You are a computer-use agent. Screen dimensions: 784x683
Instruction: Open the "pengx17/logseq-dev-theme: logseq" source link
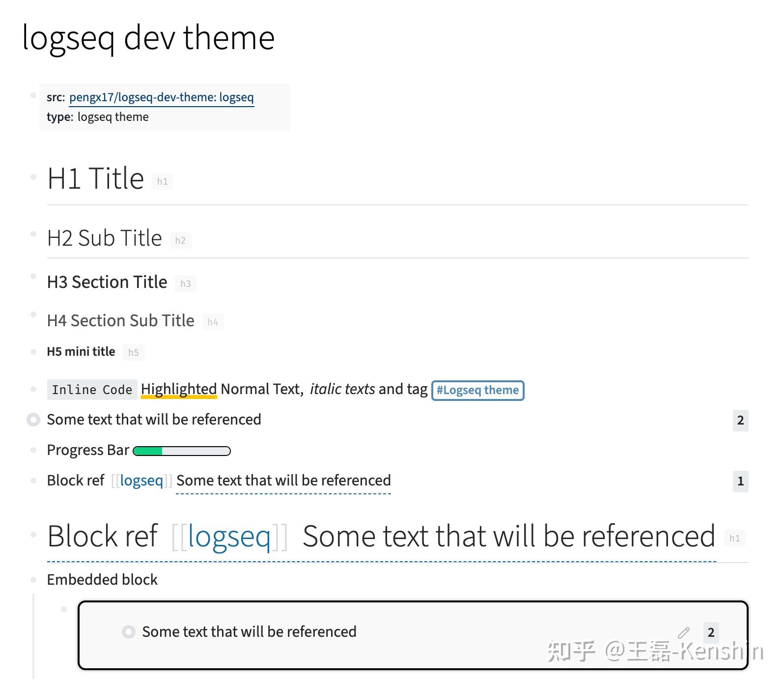point(161,97)
